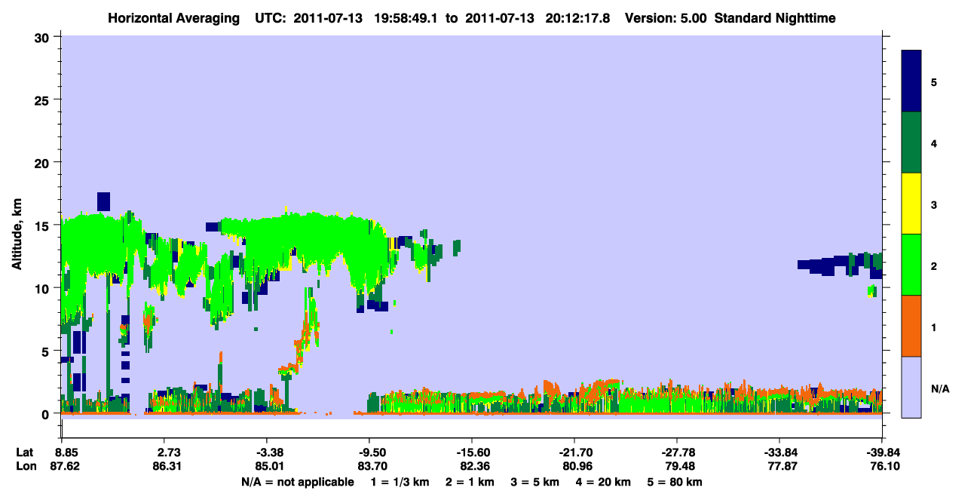Click the longitude value 87.62
The height and width of the screenshot is (503, 980).
coord(65,467)
